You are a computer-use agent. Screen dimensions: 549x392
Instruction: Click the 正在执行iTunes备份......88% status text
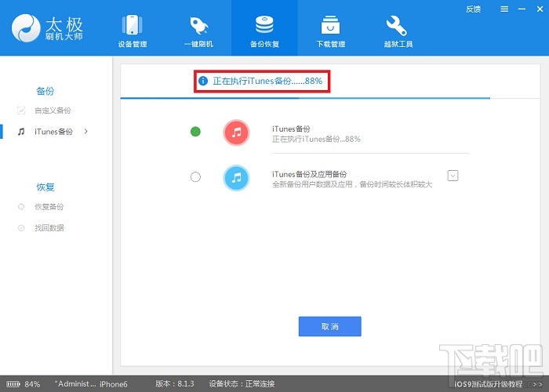267,81
